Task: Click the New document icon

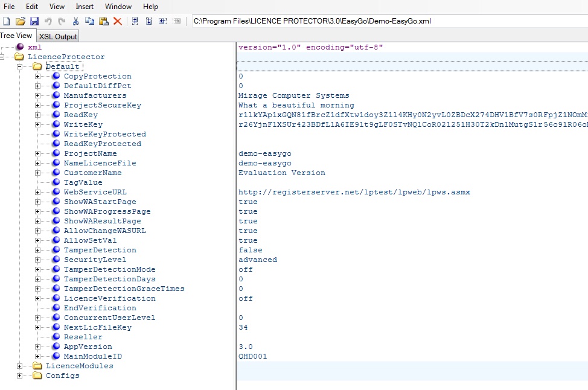Action: (6, 21)
